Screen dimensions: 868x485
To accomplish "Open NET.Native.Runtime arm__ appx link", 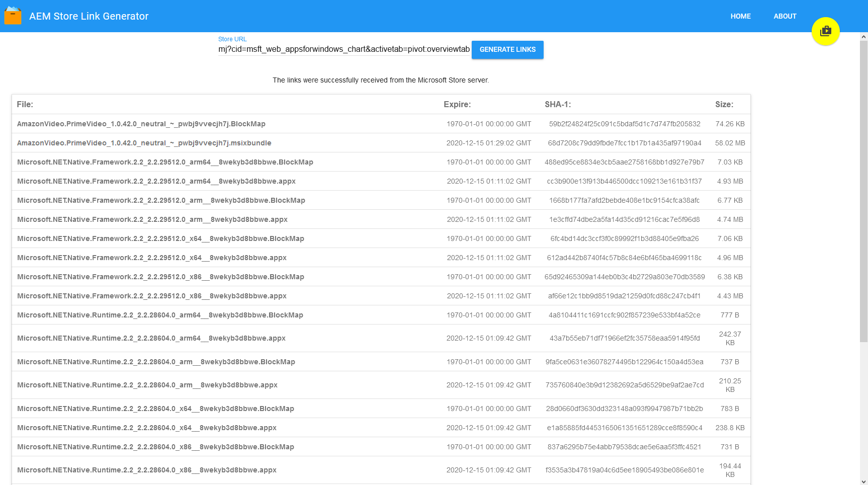I will (x=147, y=385).
